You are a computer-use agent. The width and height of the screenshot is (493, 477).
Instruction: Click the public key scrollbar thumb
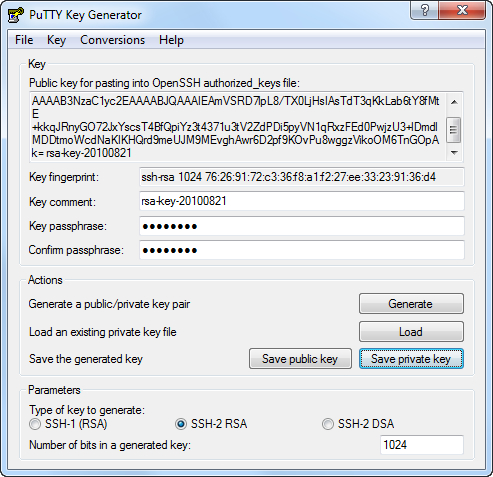454,130
